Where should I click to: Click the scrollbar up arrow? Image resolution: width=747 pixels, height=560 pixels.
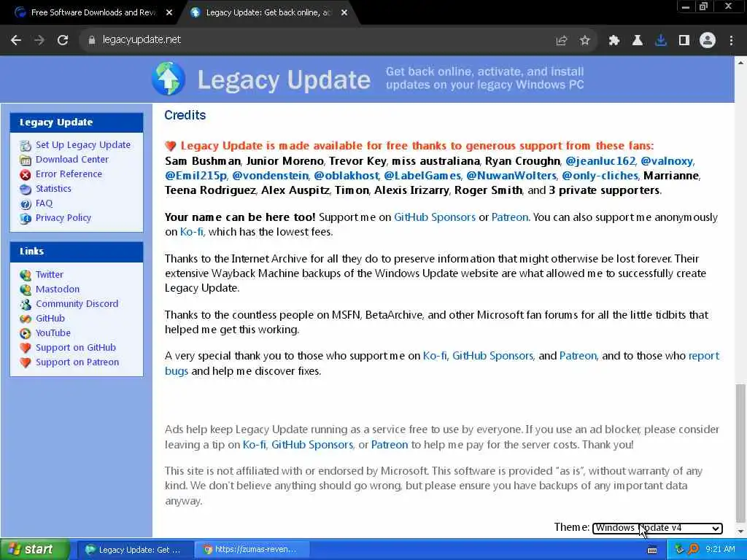point(740,63)
